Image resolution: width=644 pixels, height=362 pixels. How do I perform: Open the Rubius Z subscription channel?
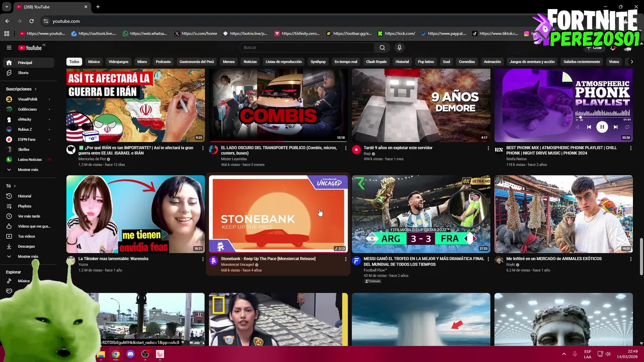tap(25, 129)
